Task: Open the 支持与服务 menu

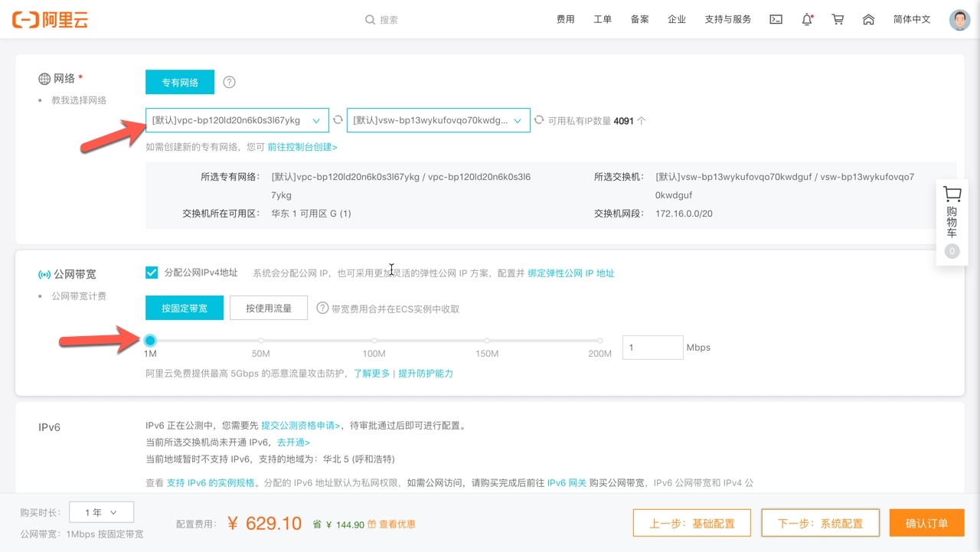Action: tap(728, 20)
